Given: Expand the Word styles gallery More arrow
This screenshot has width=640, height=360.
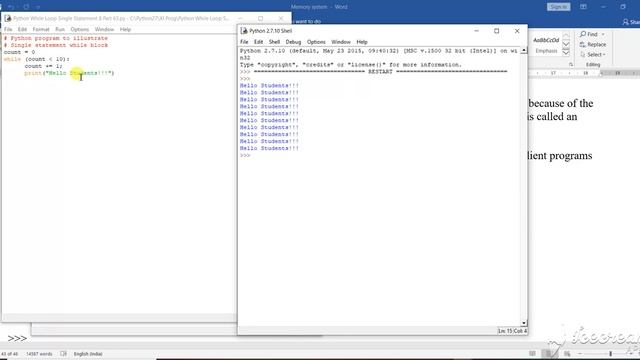Looking at the screenshot, I should [566, 52].
